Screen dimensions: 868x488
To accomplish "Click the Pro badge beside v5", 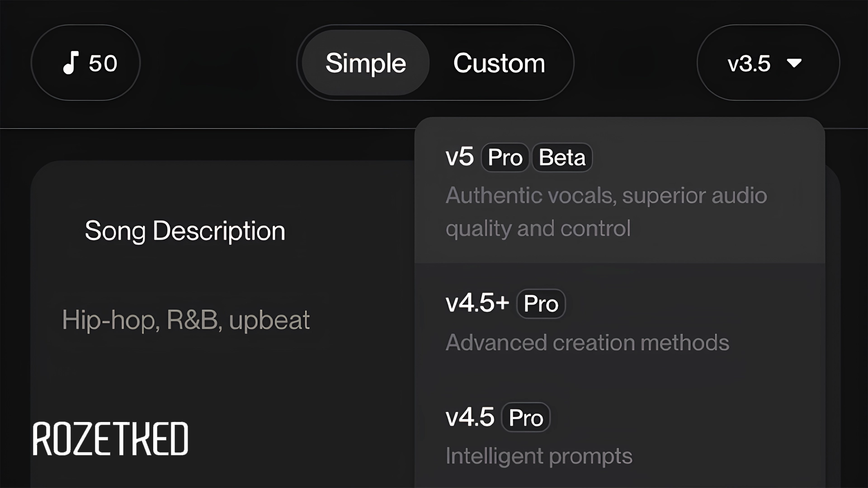I will pyautogui.click(x=505, y=157).
